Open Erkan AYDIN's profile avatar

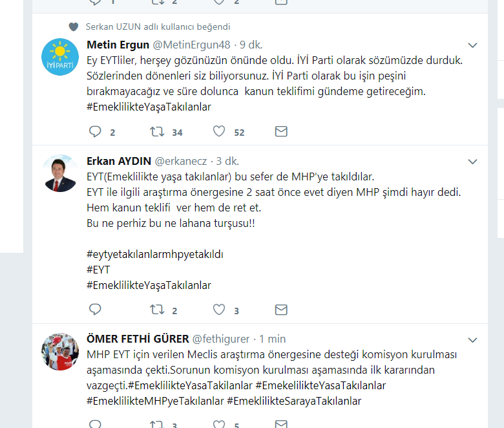click(59, 173)
